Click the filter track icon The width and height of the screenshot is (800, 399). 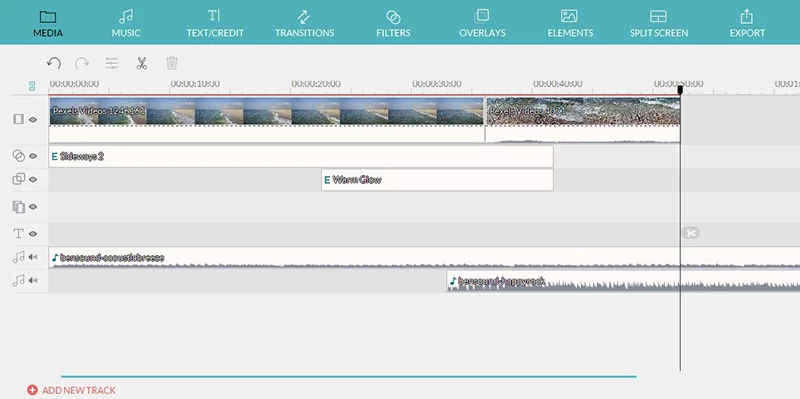click(x=18, y=156)
